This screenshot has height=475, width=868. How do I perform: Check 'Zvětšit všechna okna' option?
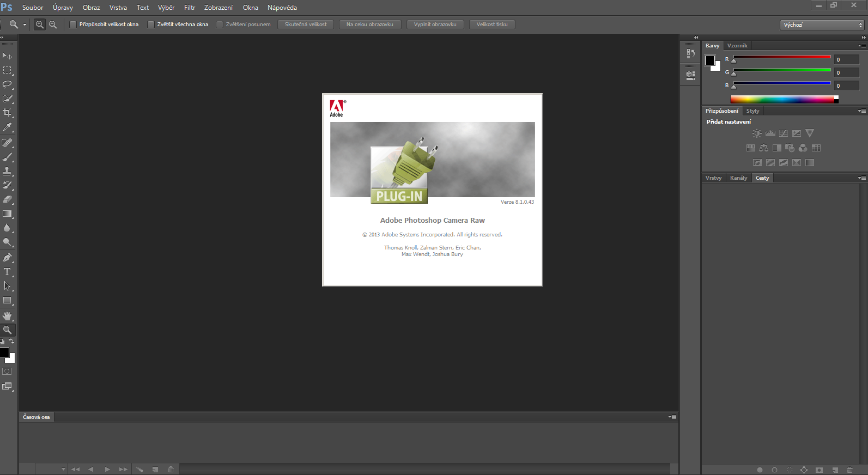coord(151,25)
